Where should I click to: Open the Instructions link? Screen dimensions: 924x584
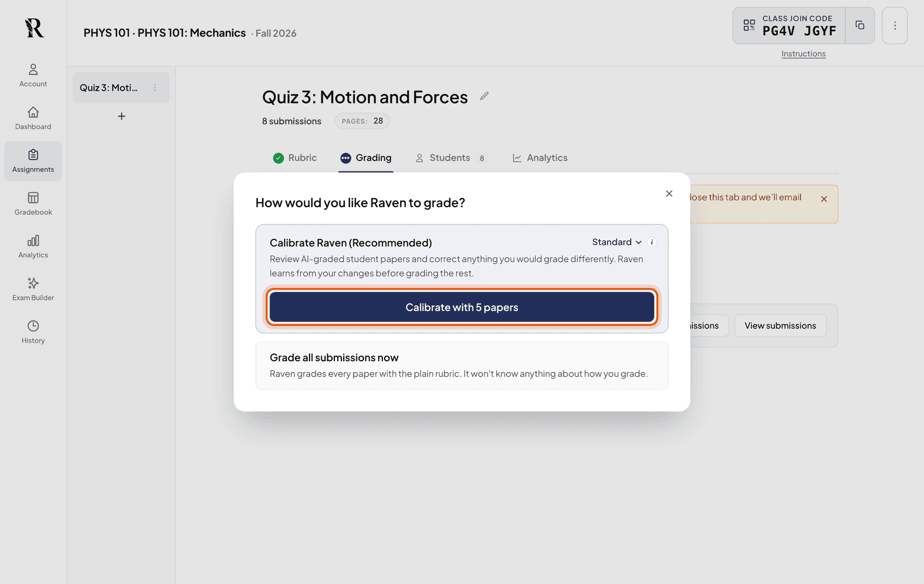pos(803,54)
